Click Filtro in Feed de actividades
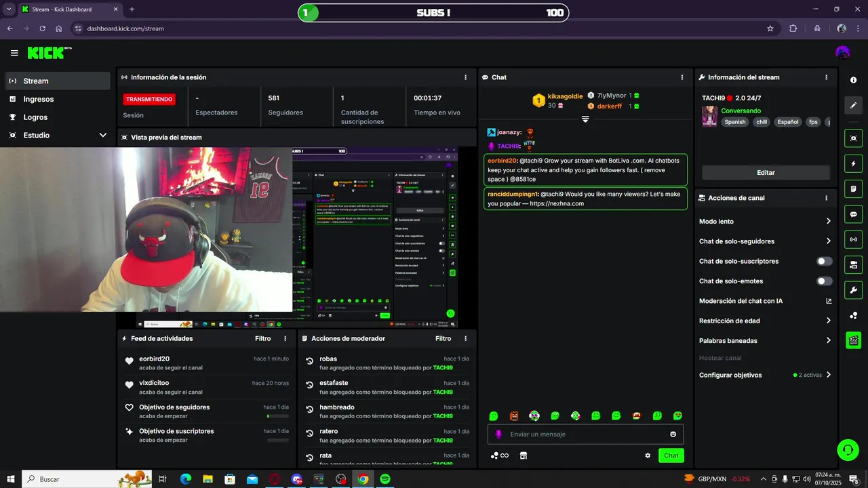 tap(262, 338)
